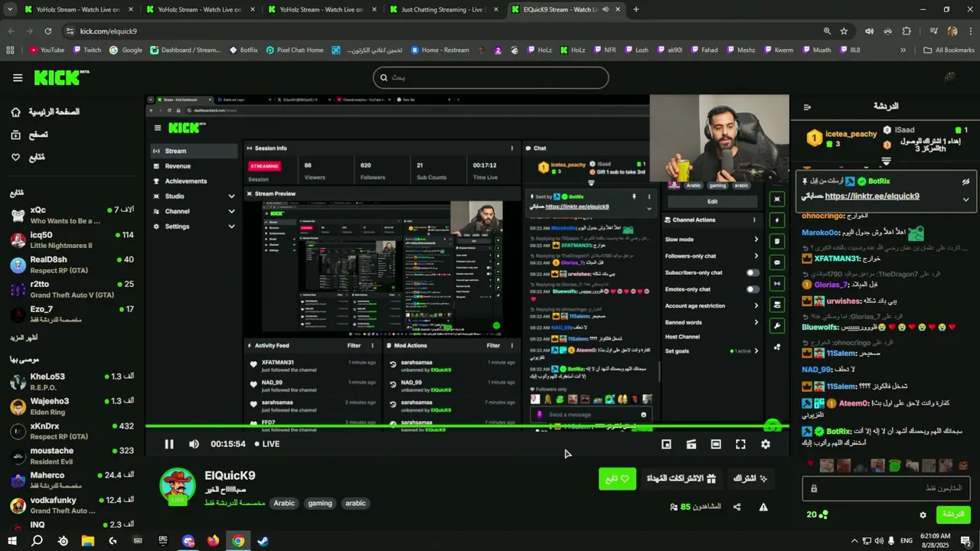Click the green chat send button
This screenshot has height=551, width=980.
point(953,515)
